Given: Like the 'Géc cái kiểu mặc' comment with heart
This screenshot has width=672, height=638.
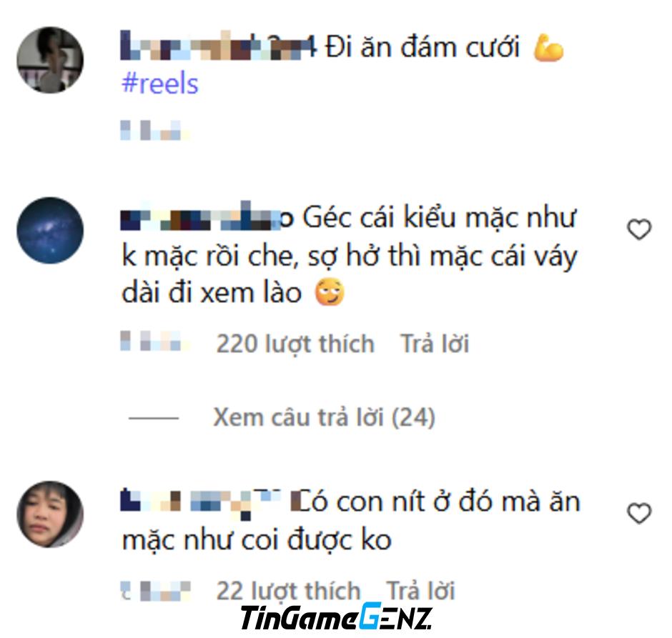Looking at the screenshot, I should 639,229.
